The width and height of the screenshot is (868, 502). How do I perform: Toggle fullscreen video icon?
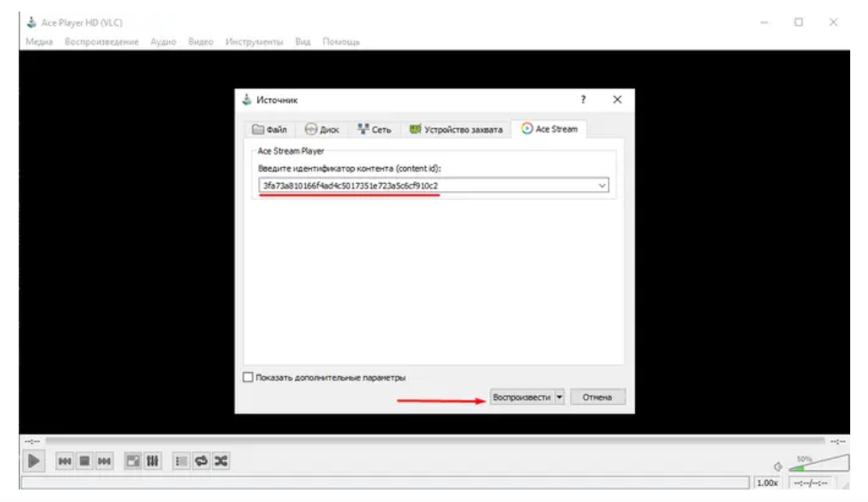click(132, 461)
